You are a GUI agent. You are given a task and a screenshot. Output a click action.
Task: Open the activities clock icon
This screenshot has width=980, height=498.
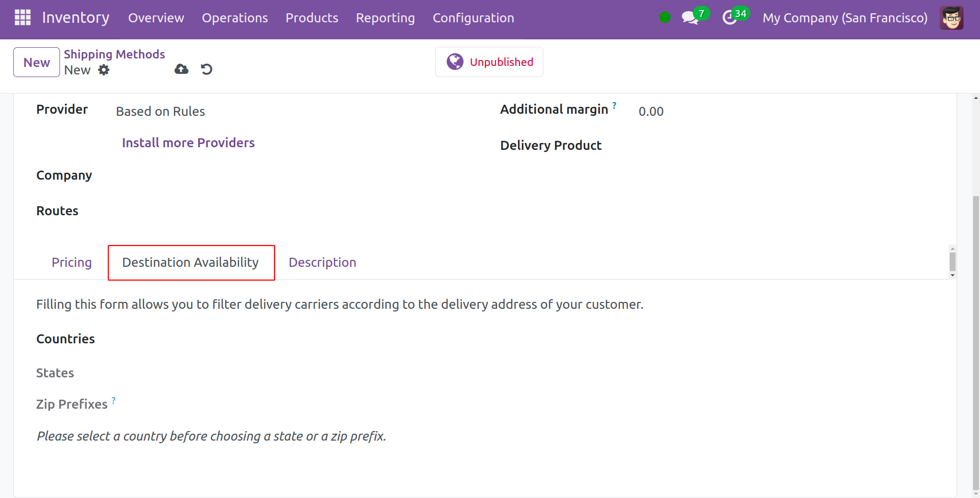730,18
